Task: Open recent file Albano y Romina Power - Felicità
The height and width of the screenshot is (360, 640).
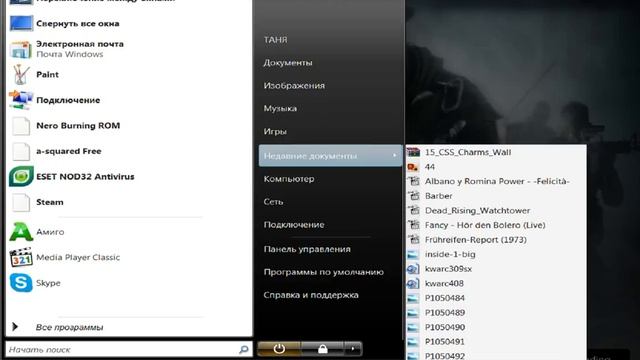Action: [x=497, y=181]
